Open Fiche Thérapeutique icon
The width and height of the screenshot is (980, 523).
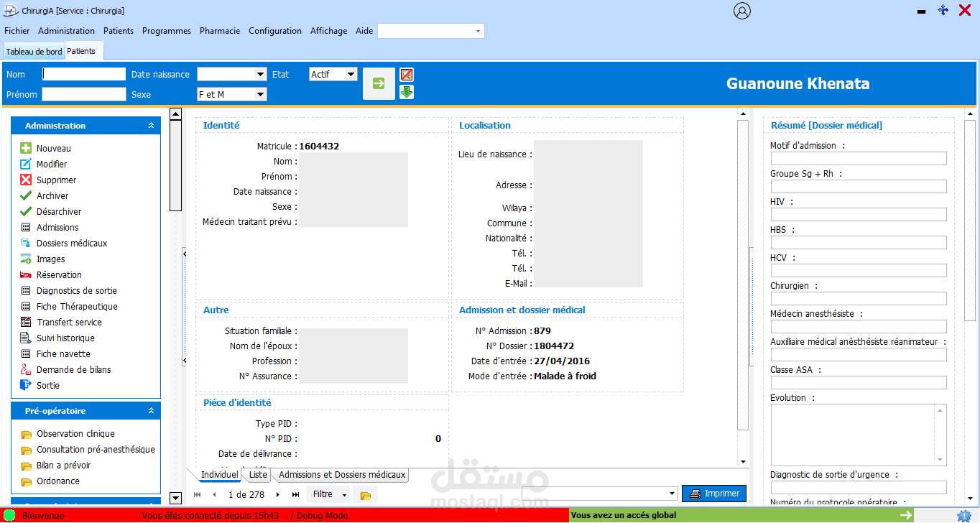click(26, 306)
